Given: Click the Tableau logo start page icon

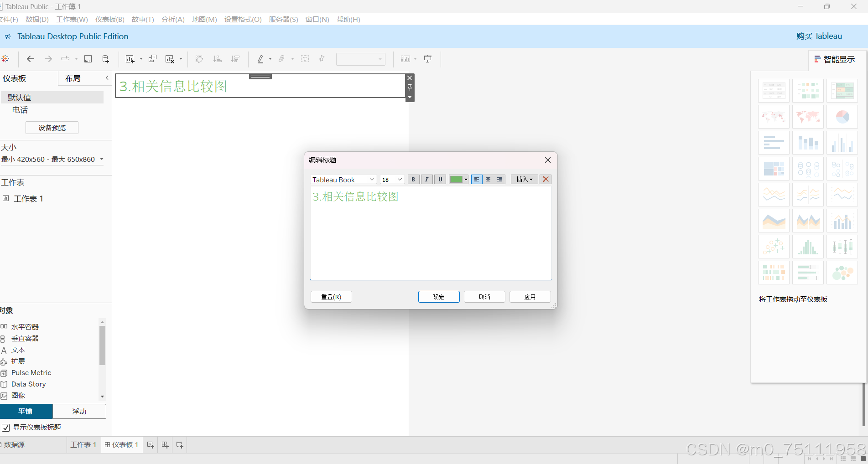Looking at the screenshot, I should (5, 59).
